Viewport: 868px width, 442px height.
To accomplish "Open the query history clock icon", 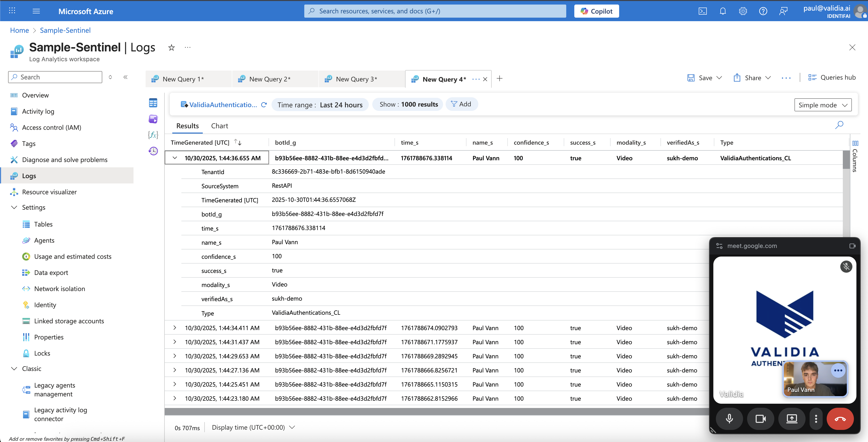I will [153, 151].
